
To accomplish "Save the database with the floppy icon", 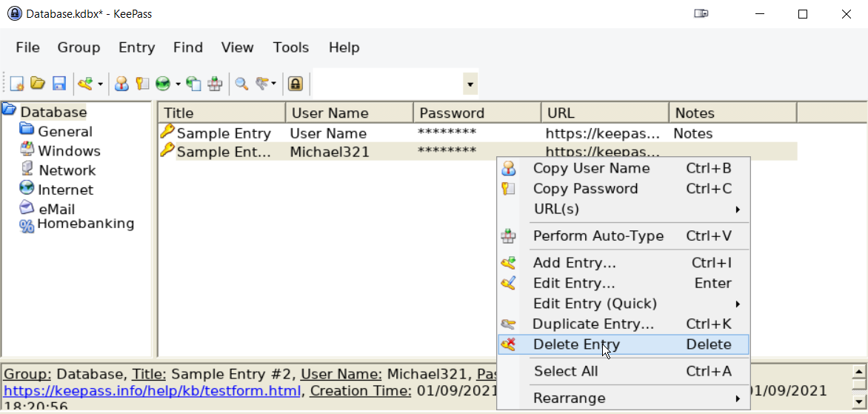I will (59, 84).
